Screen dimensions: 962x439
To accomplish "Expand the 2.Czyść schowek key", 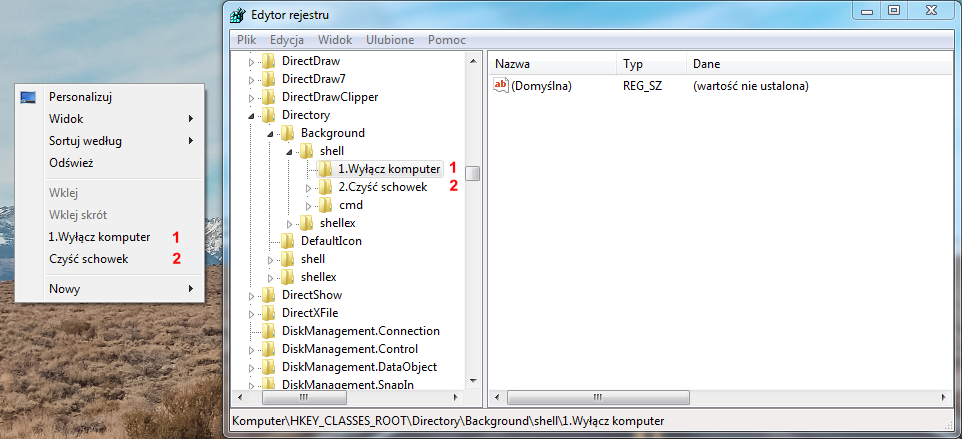I will click(308, 188).
